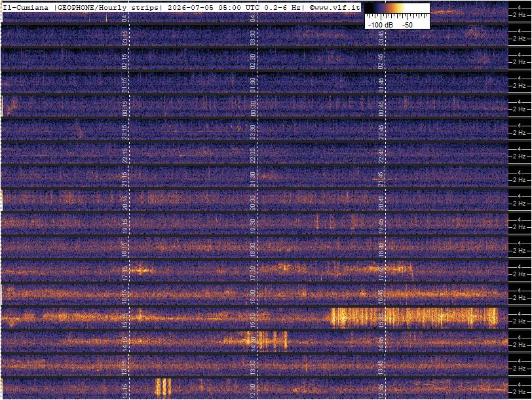Image resolution: width=532 pixels, height=400 pixels.
Task: Click the "22:15" time label
Action: (x=124, y=156)
